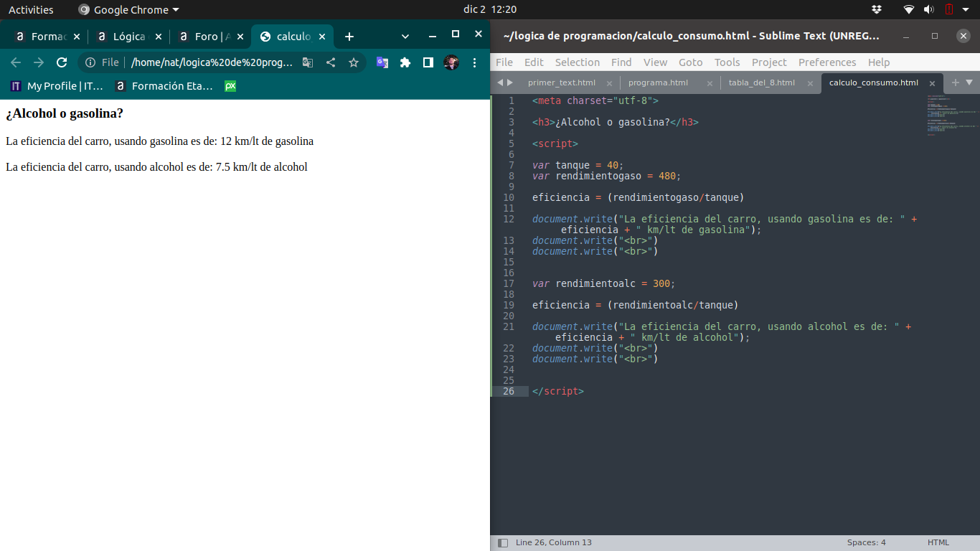Open Sublime Text Edit menu
The image size is (980, 551).
point(534,62)
